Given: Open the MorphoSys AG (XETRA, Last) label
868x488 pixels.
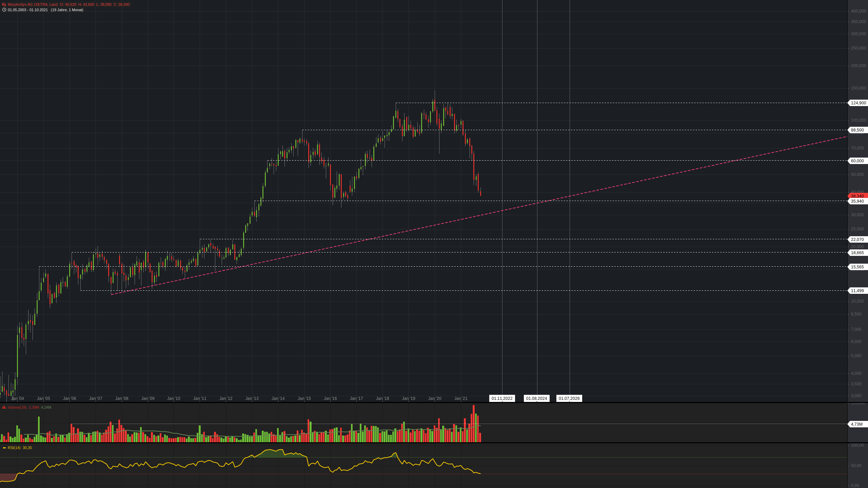Looking at the screenshot, I should tap(33, 4).
